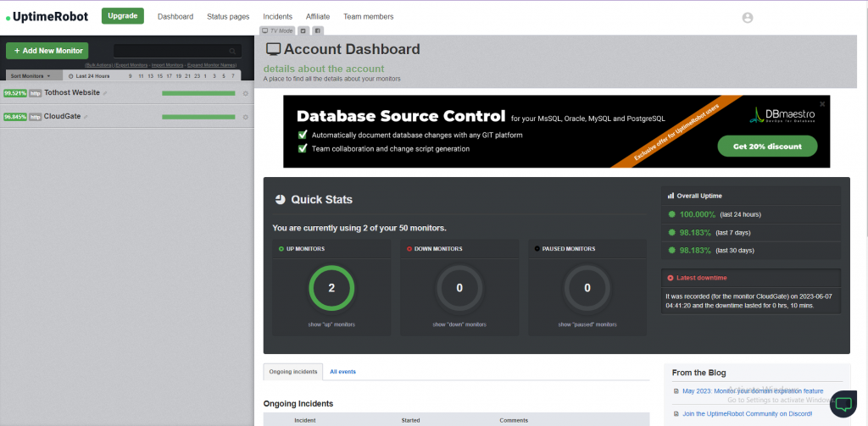Click the Up Monitors ring showing 2
Viewport: 868px width, 426px height.
331,288
